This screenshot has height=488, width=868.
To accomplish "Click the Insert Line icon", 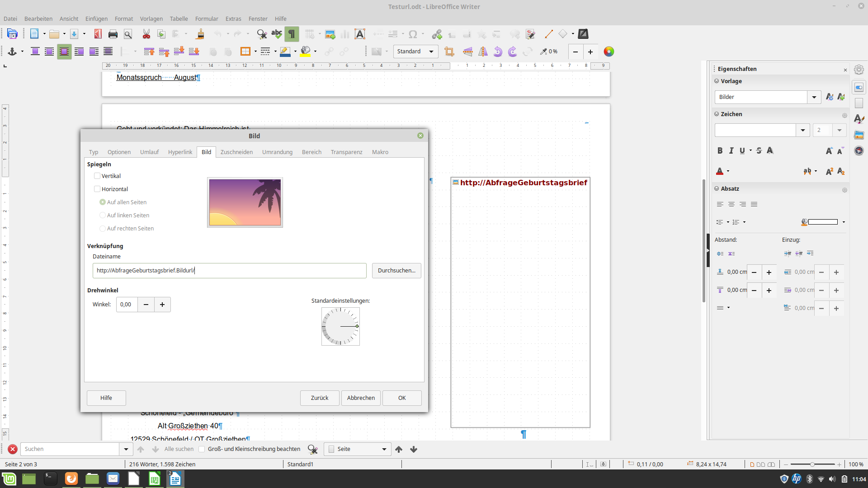I will point(549,34).
